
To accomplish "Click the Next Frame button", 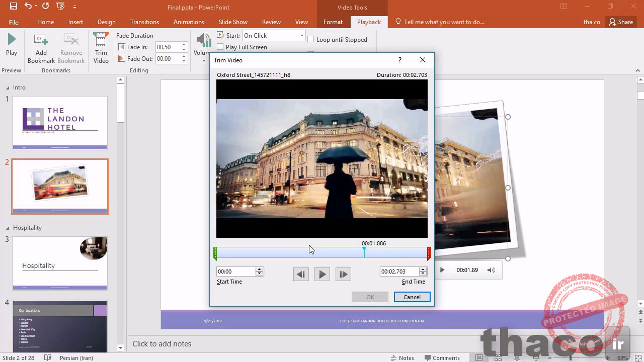I will pyautogui.click(x=343, y=274).
